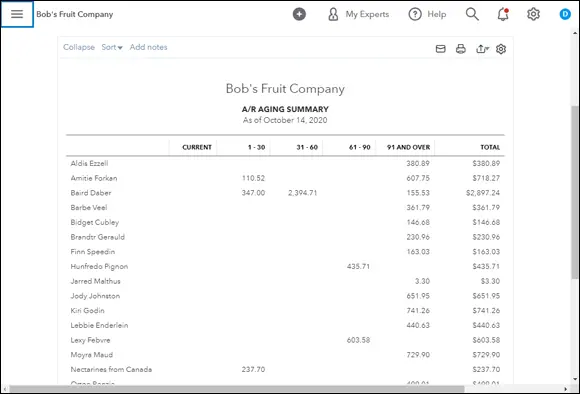Select customer Lebbie Enderlein
Image resolution: width=580 pixels, height=394 pixels.
click(x=99, y=326)
